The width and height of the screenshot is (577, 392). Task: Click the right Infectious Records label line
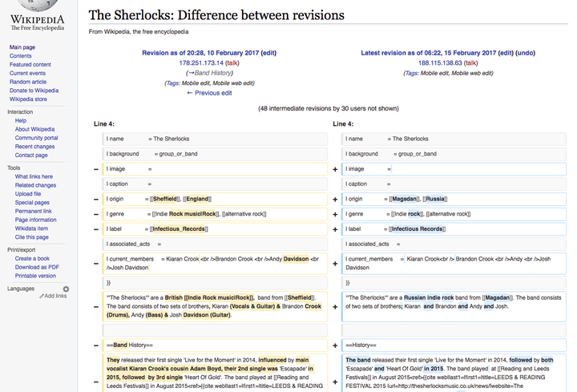(454, 229)
